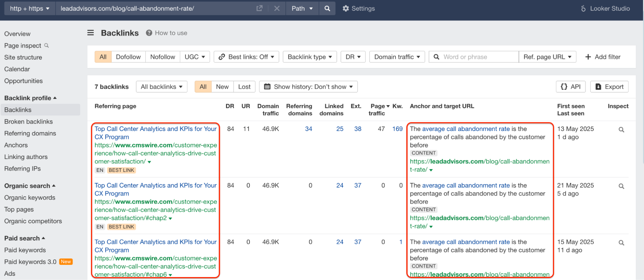Open Organic keywords report
The image size is (644, 280).
coord(30,198)
